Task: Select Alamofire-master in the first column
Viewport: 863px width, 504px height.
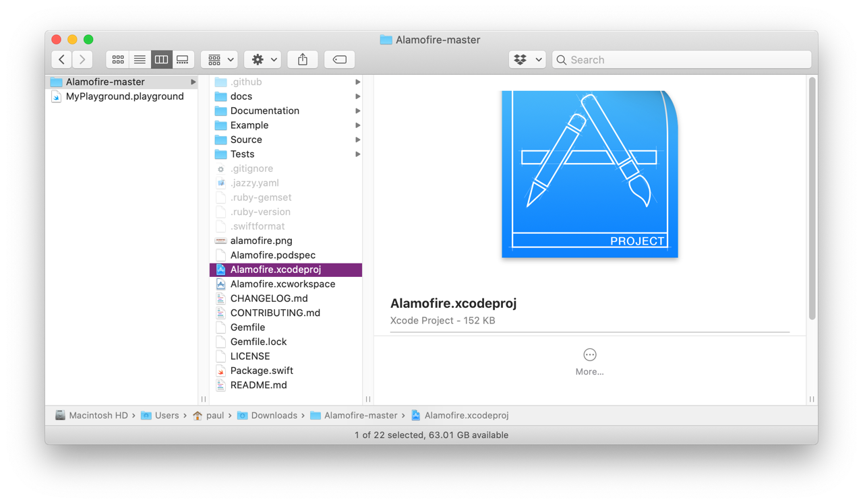Action: [x=123, y=82]
